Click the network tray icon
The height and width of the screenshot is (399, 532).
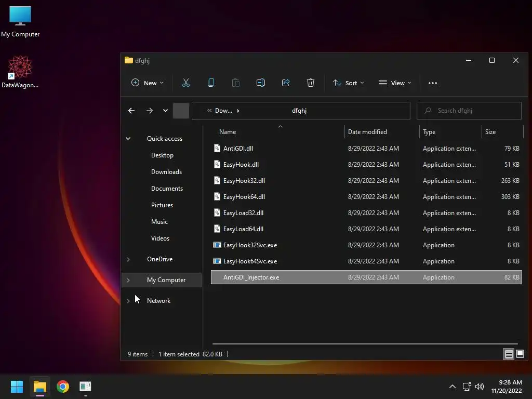tap(467, 387)
